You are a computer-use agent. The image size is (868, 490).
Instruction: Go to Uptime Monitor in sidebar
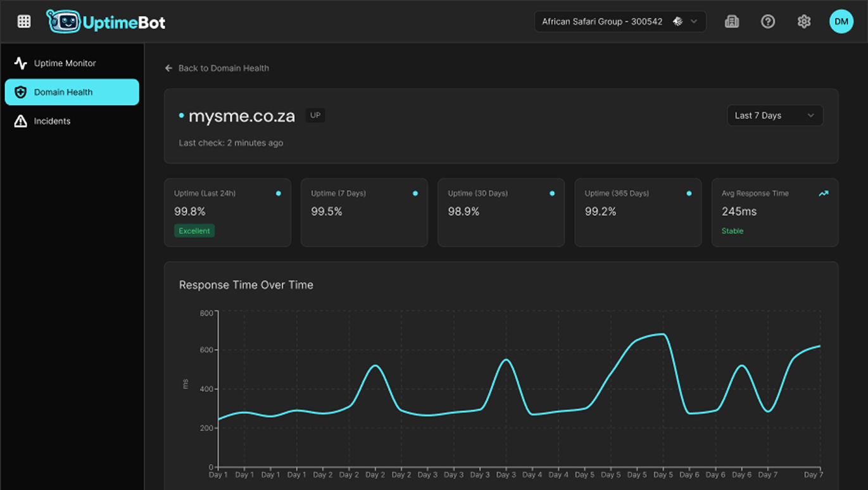pos(65,63)
